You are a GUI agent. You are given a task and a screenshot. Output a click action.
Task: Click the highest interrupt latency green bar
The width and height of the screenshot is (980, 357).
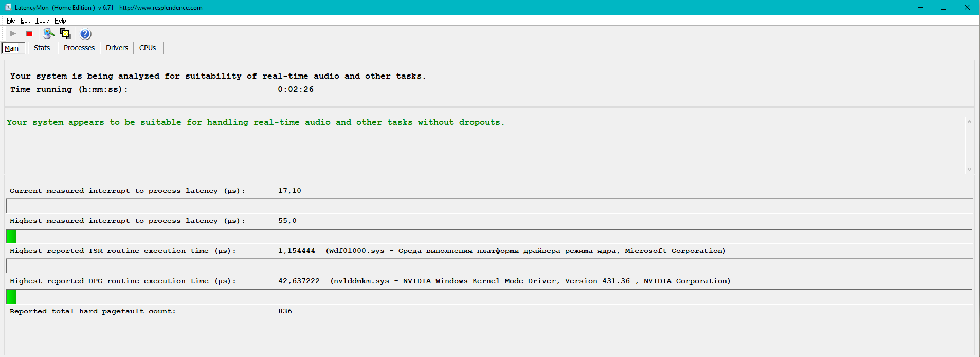[x=11, y=236]
